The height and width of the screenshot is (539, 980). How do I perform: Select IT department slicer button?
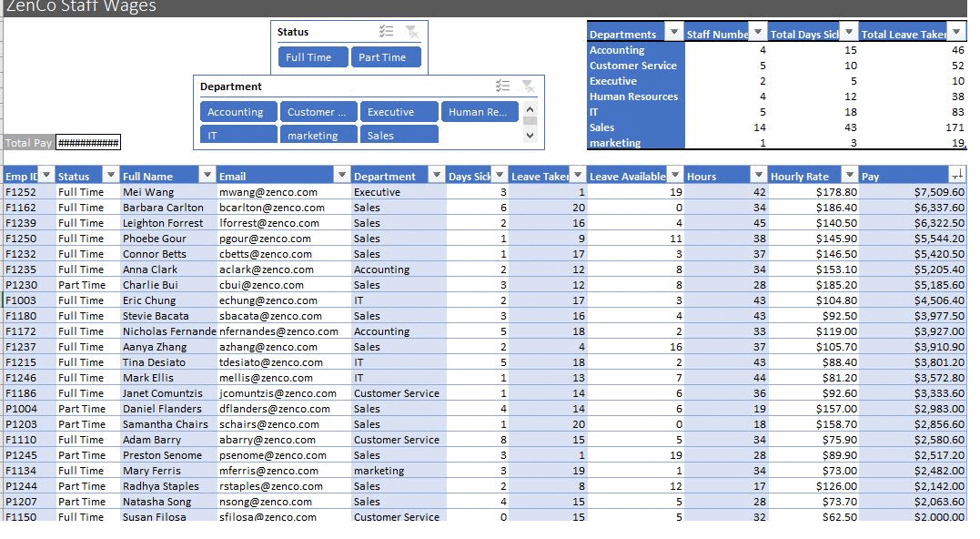238,135
